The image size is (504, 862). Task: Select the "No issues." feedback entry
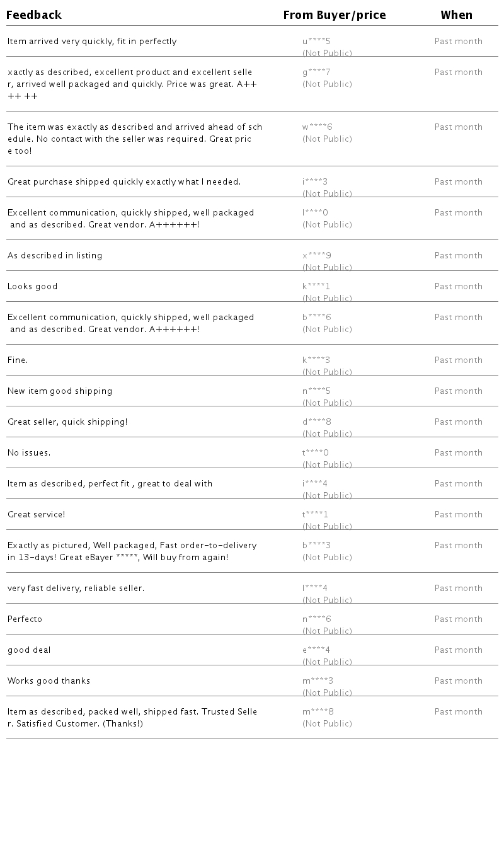click(x=29, y=453)
